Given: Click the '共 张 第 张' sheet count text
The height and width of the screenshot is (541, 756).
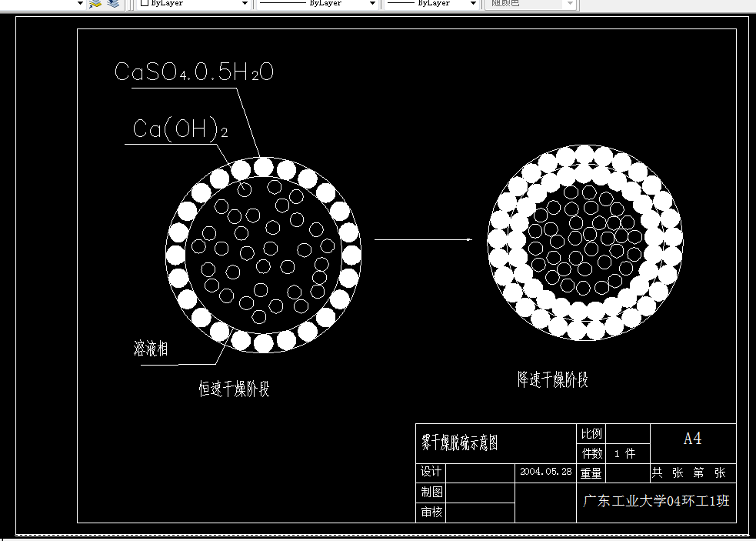Looking at the screenshot, I should (688, 473).
